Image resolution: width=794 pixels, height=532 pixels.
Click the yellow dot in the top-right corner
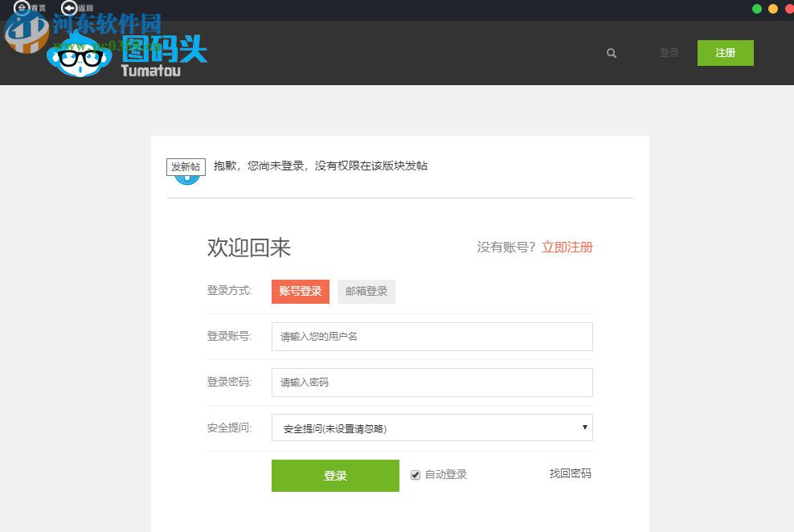(x=775, y=9)
